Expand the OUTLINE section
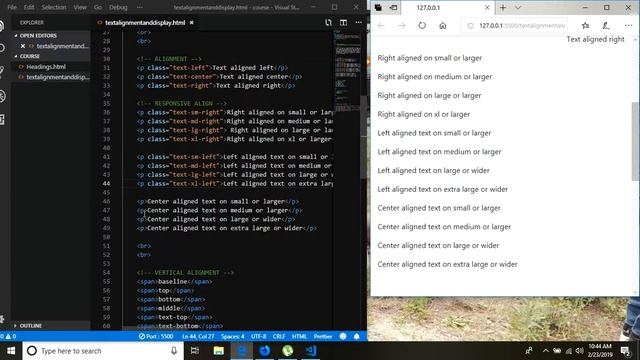This screenshot has height=360, width=640. point(28,325)
